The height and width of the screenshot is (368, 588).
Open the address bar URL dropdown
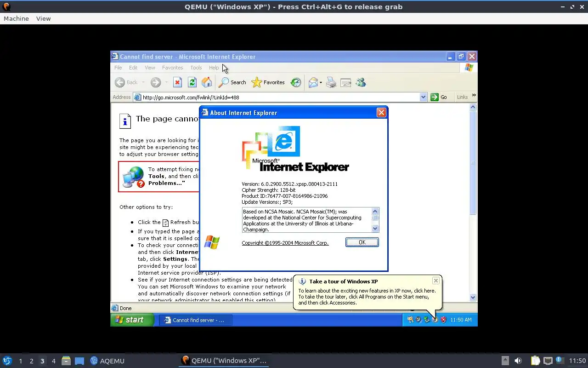(424, 97)
